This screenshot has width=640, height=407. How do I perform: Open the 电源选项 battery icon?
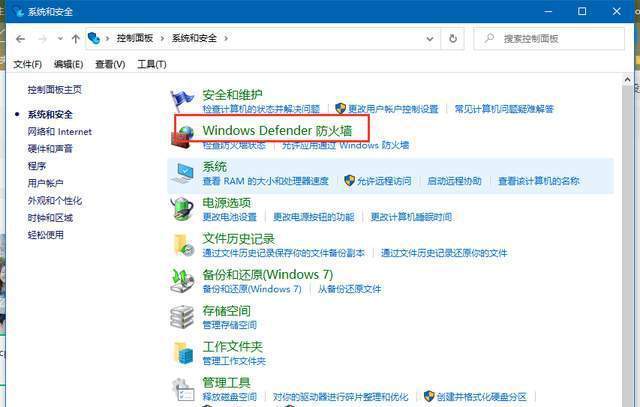[x=182, y=209]
